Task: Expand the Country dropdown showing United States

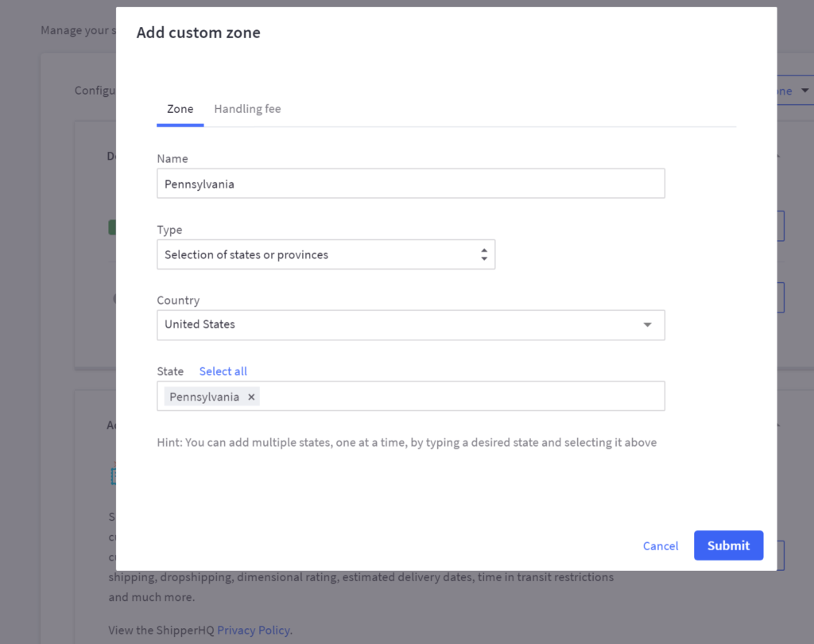Action: [x=411, y=325]
